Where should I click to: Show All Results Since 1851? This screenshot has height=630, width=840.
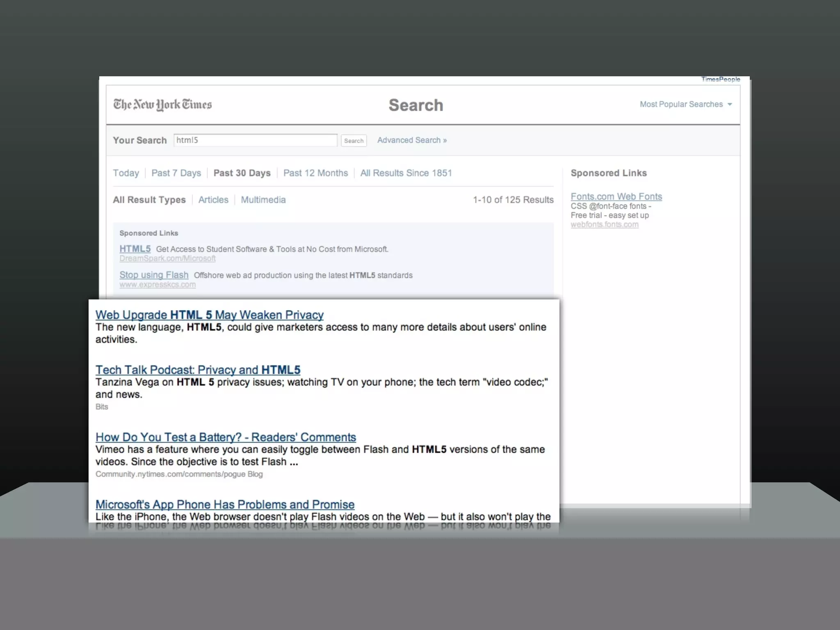tap(406, 173)
